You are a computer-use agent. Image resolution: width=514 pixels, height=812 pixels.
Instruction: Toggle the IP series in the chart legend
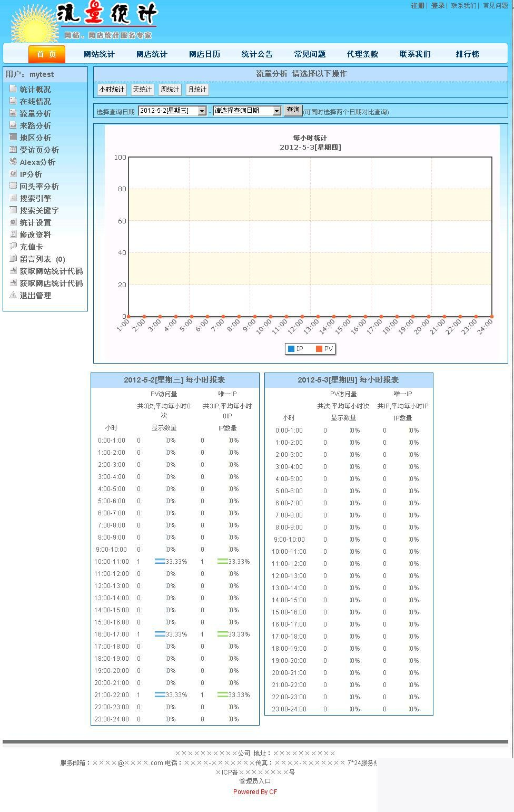[295, 348]
